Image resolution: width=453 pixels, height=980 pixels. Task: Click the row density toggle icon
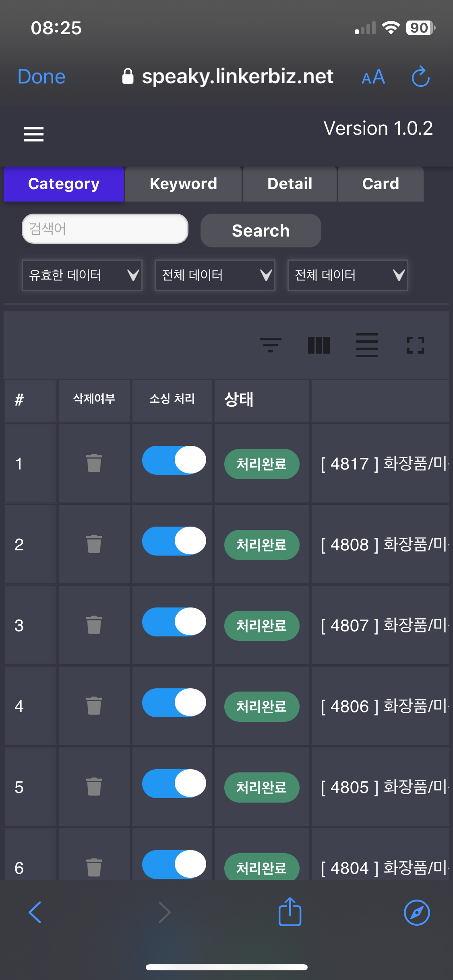[x=367, y=345]
